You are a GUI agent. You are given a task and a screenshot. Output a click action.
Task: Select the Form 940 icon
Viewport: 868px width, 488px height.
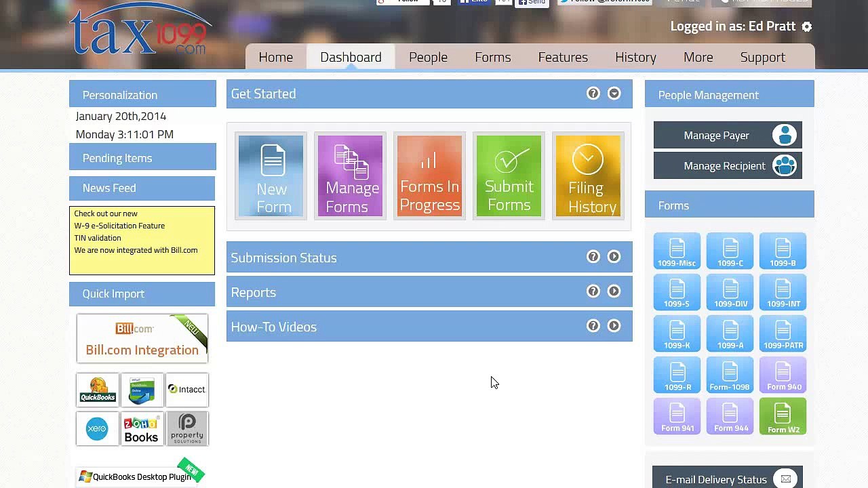point(783,375)
